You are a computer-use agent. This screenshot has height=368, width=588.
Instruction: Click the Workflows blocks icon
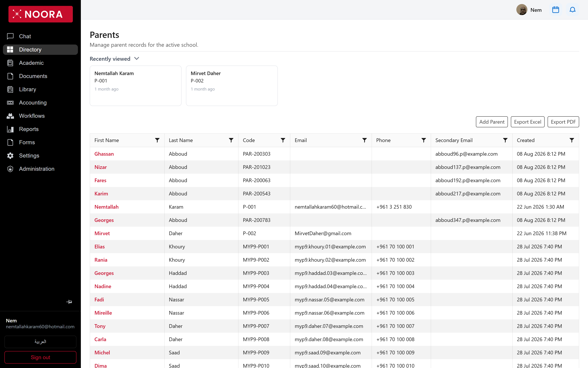click(x=10, y=116)
